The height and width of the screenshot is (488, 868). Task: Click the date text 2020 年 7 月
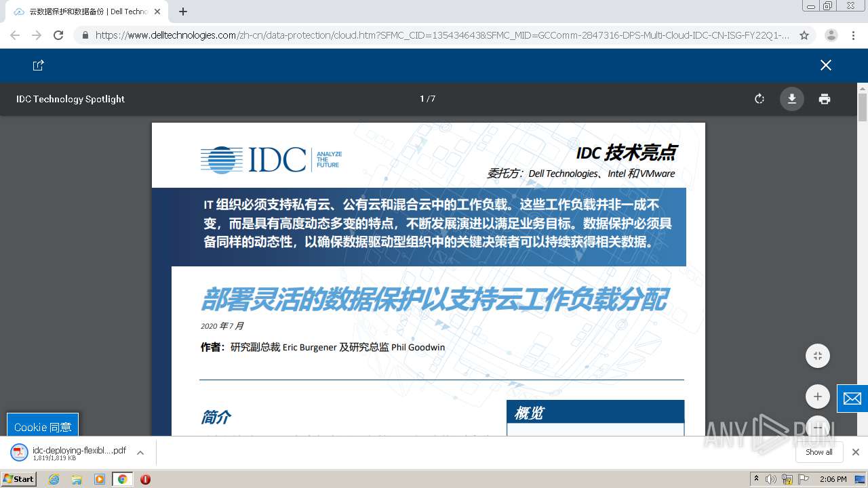222,326
